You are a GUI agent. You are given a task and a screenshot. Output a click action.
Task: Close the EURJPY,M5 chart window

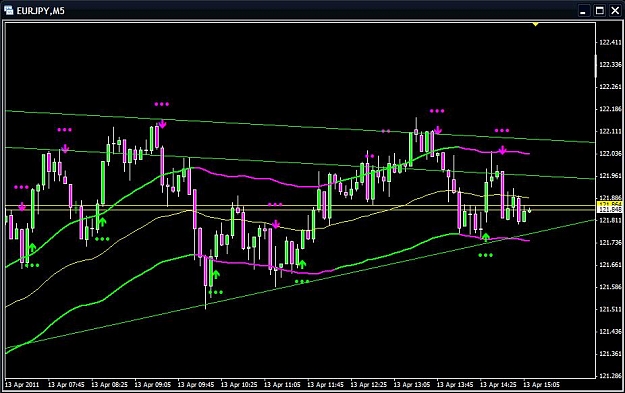pos(615,11)
